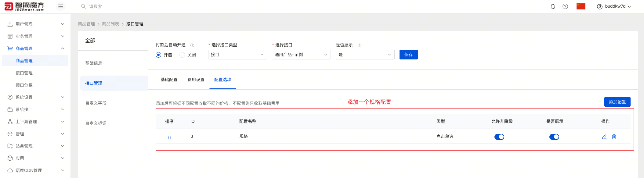Switch to the 基础配置 tab
Viewport: 644px width, 178px height.
[x=169, y=80]
